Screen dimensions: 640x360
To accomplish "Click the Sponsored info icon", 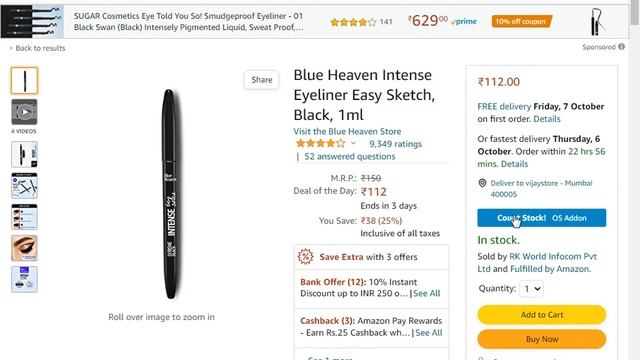I will pos(621,47).
